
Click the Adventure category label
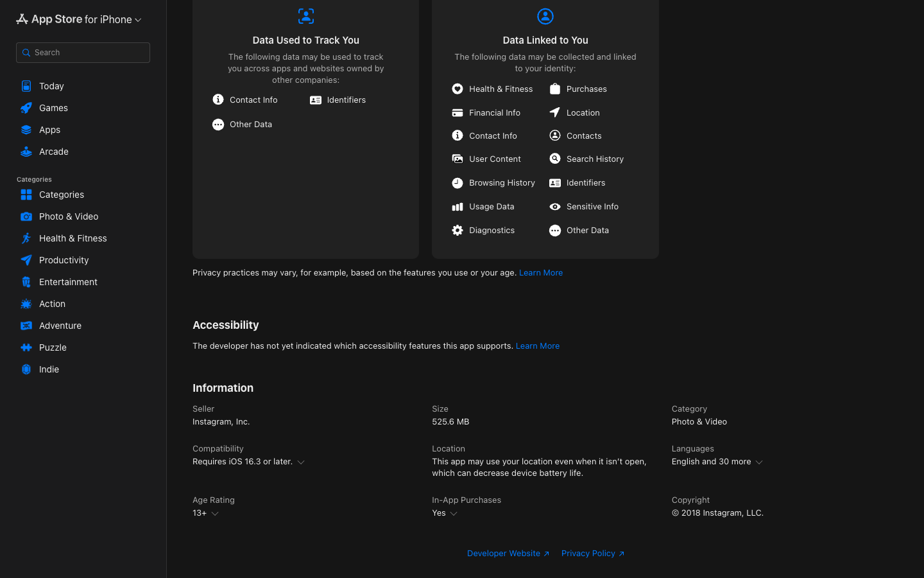60,326
